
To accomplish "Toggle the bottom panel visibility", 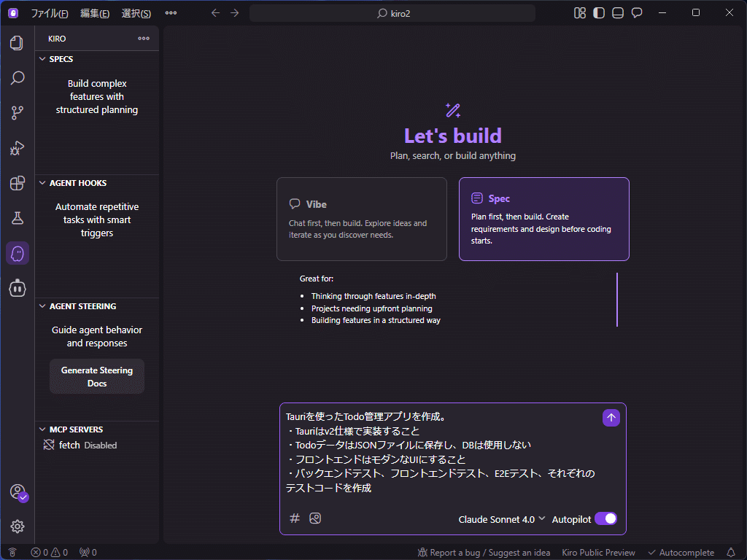I will pos(617,12).
